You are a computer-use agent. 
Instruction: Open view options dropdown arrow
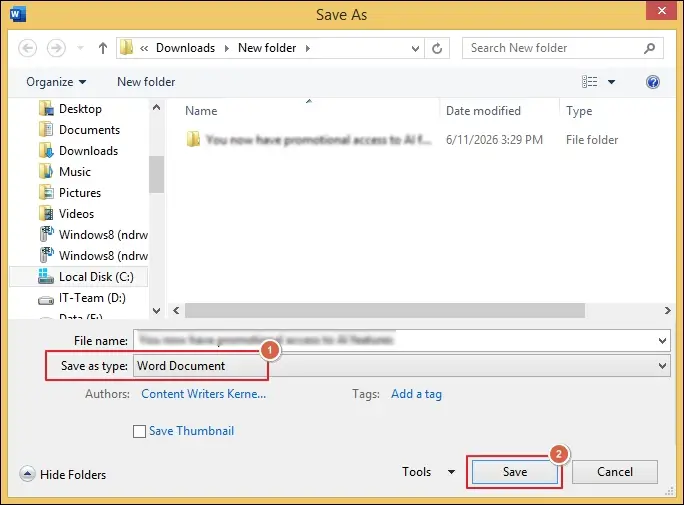pos(611,82)
